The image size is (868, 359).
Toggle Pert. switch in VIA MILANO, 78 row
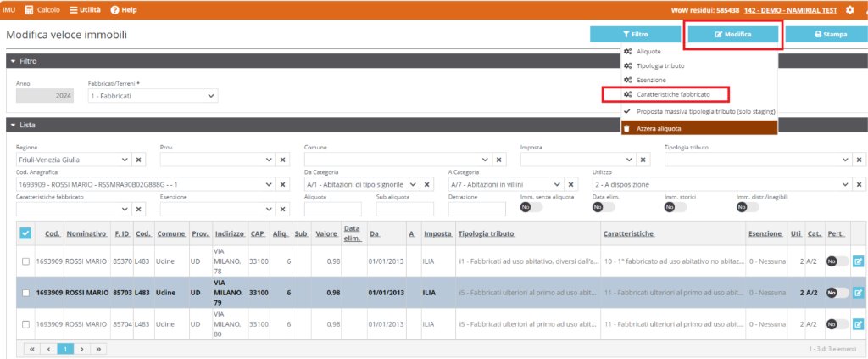[x=837, y=261]
